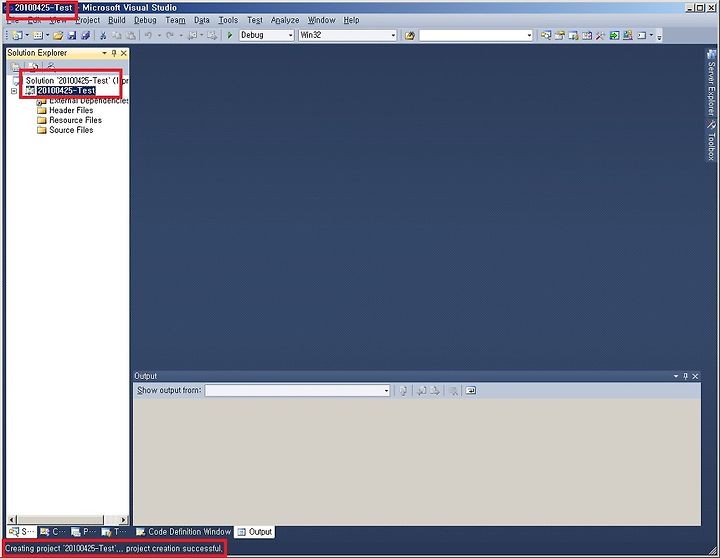Screen dimensions: 720x558
Task: Select the Source Files folder
Action: click(x=65, y=130)
